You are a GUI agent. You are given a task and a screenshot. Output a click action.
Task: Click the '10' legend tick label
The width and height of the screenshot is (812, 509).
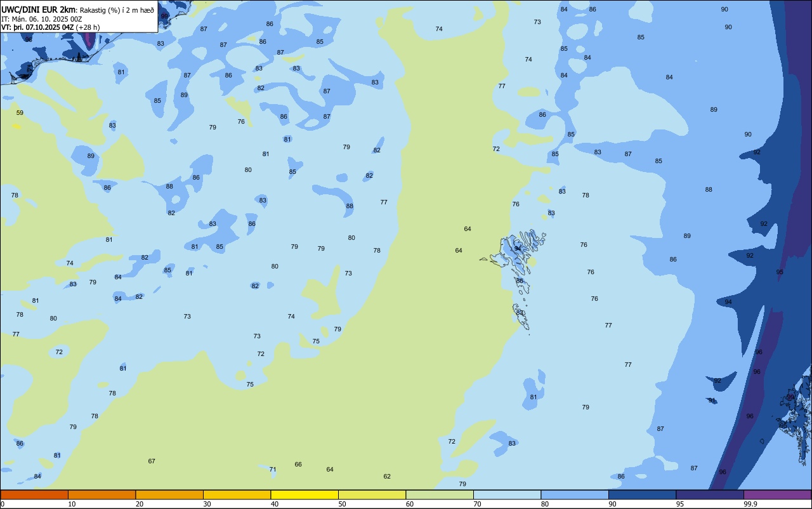[72, 504]
